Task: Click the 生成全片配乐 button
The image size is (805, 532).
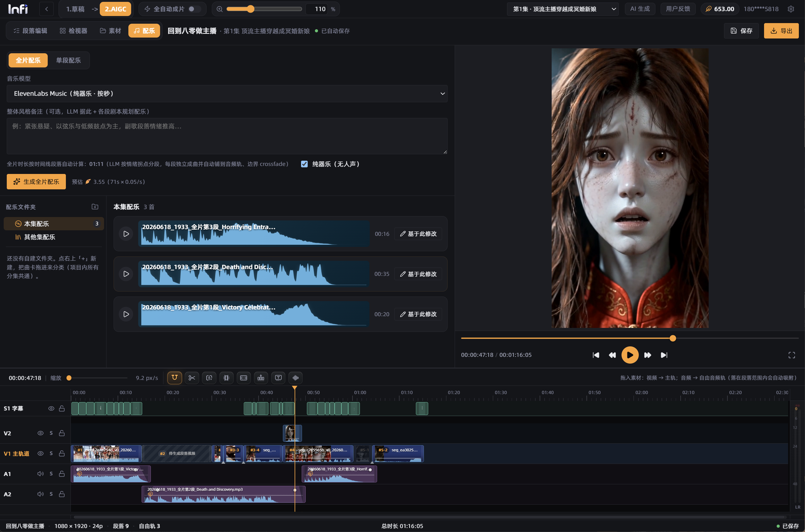Action: (36, 182)
